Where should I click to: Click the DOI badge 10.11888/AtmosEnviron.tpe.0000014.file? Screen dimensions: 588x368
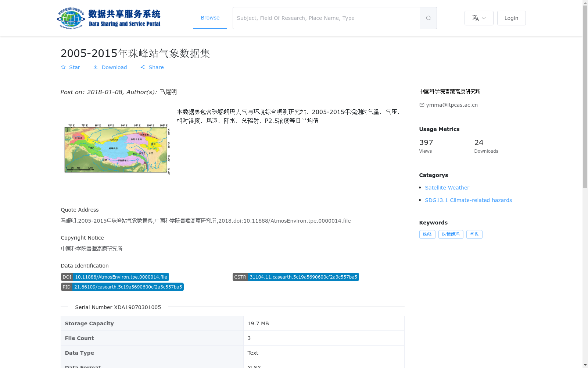115,277
